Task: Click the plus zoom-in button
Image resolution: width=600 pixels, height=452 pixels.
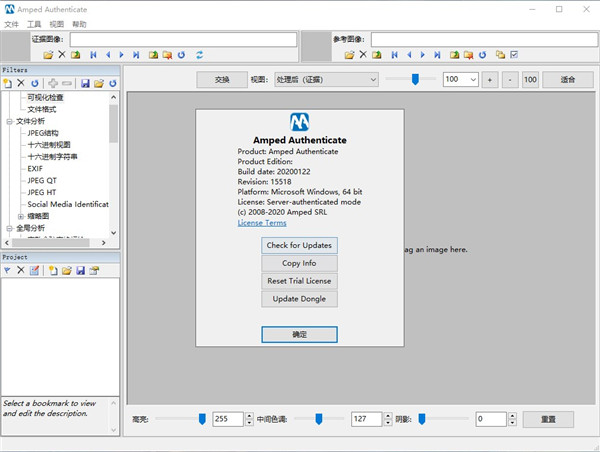Action: [490, 80]
